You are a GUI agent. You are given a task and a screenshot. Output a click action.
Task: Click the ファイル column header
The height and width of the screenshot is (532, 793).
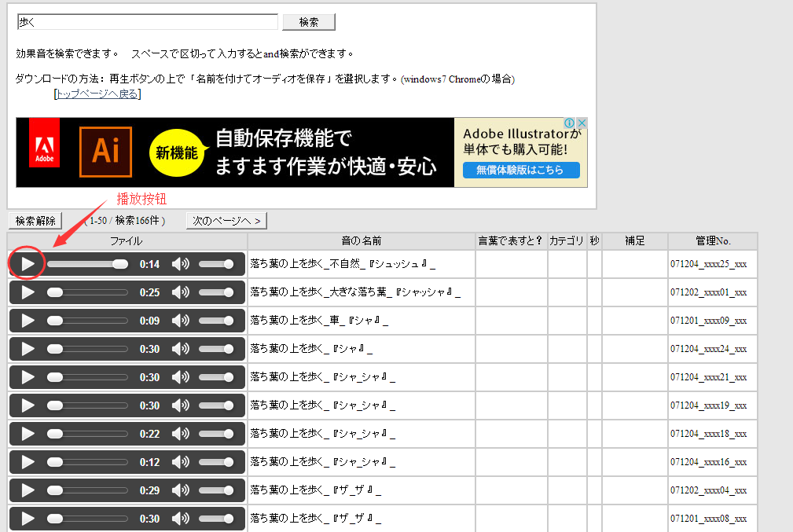pyautogui.click(x=127, y=241)
